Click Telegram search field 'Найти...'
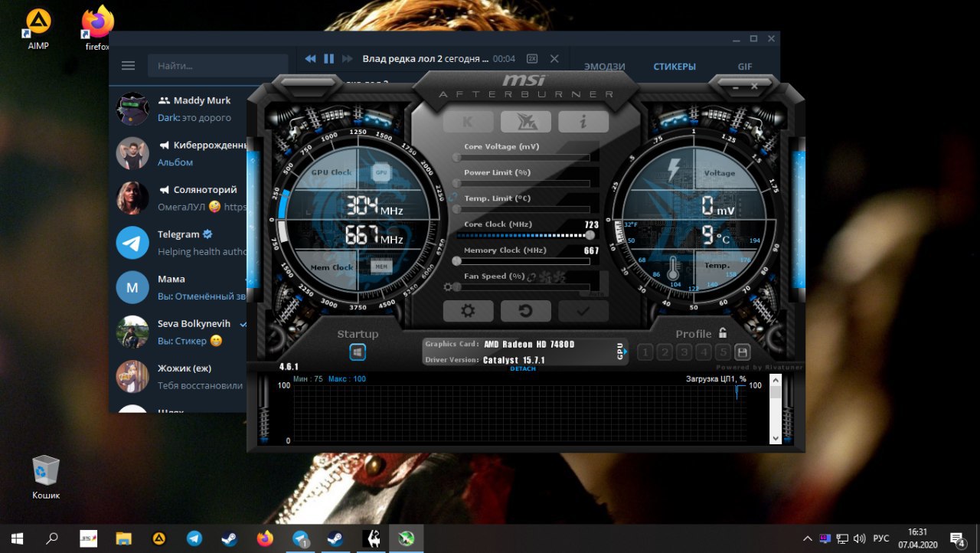This screenshot has height=553, width=980. [217, 66]
